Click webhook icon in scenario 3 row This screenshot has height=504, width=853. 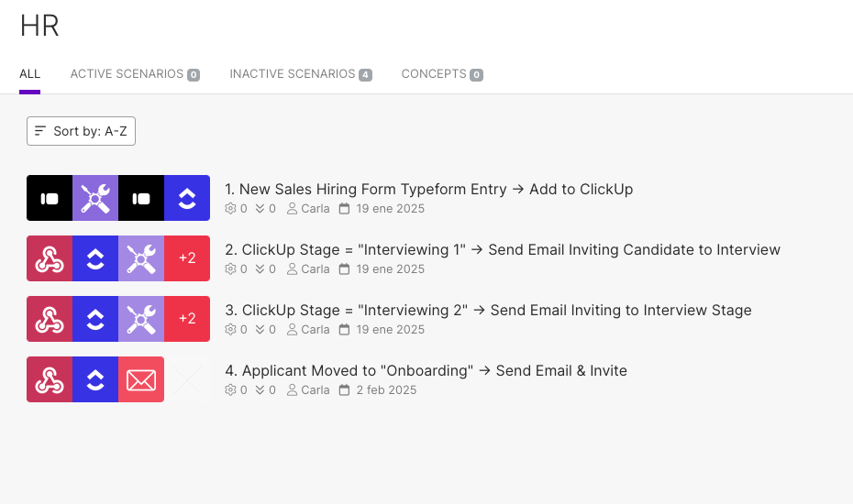point(50,319)
